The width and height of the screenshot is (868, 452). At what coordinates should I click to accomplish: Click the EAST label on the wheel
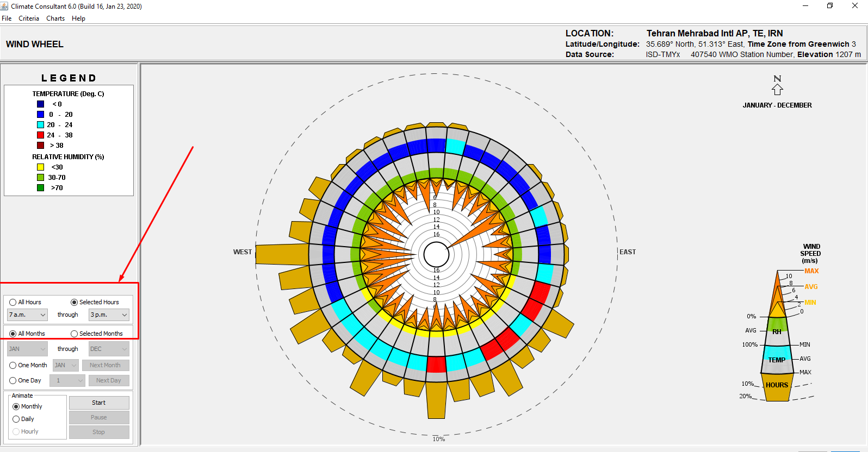628,252
